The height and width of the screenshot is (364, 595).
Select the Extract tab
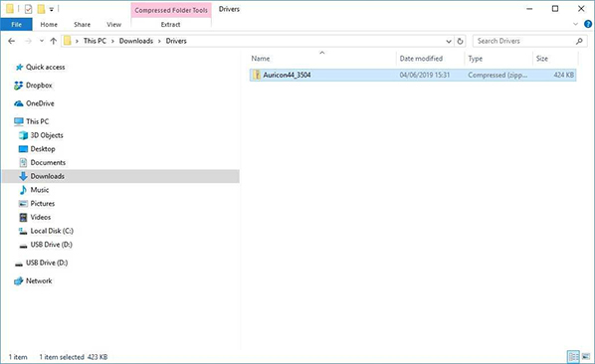(170, 25)
